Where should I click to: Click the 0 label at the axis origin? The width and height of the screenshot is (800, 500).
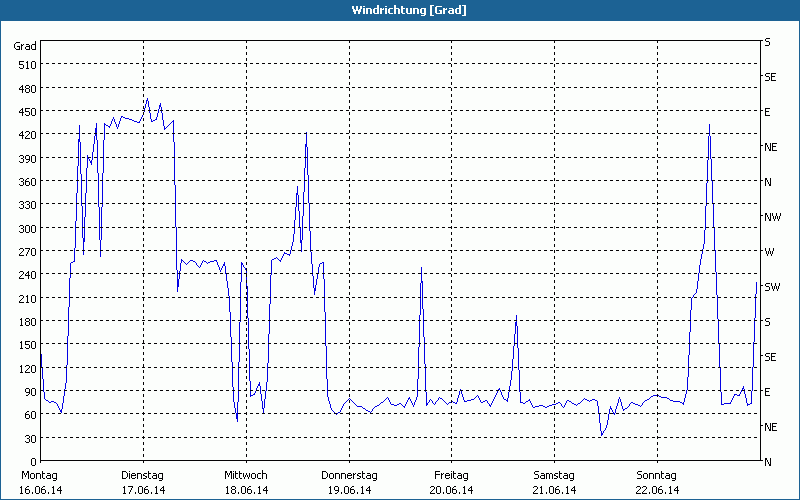pos(32,462)
